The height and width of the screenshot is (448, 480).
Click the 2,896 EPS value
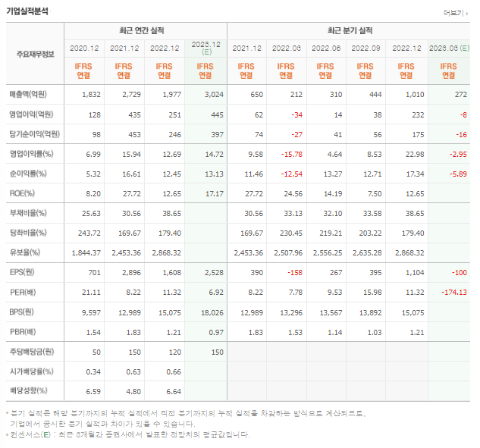point(131,273)
